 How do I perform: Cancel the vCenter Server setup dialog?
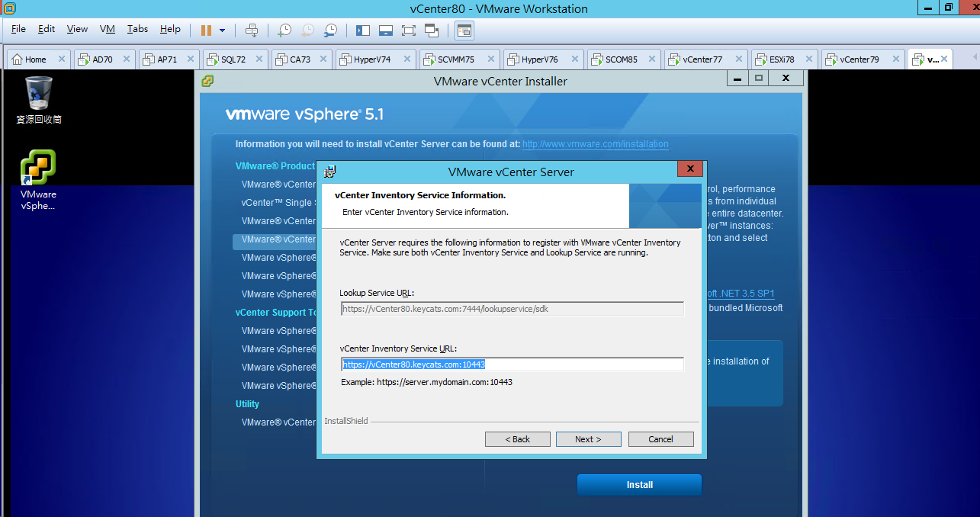661,439
